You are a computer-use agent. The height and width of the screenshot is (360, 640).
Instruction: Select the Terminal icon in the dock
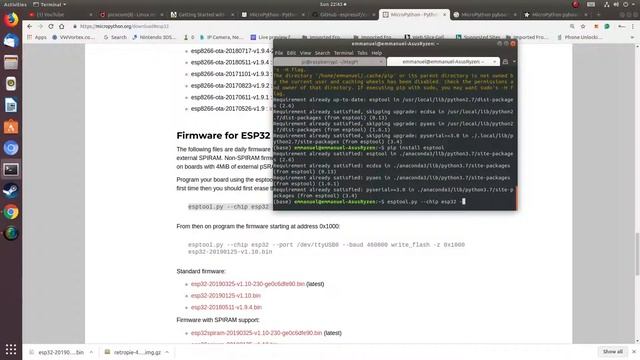11,169
